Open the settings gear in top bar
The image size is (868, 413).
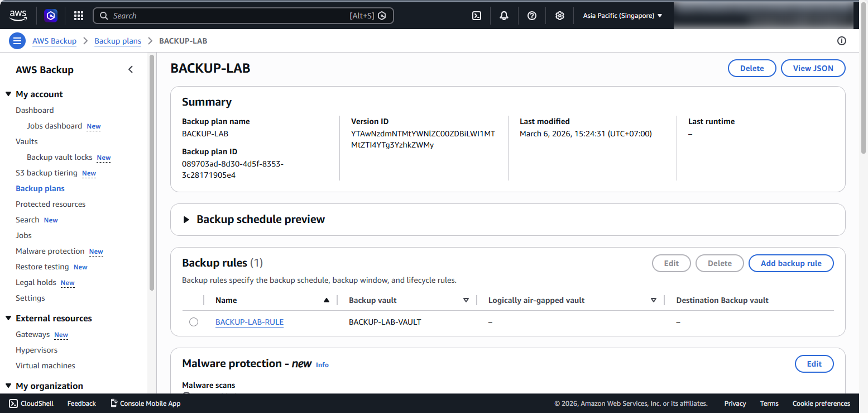[560, 16]
